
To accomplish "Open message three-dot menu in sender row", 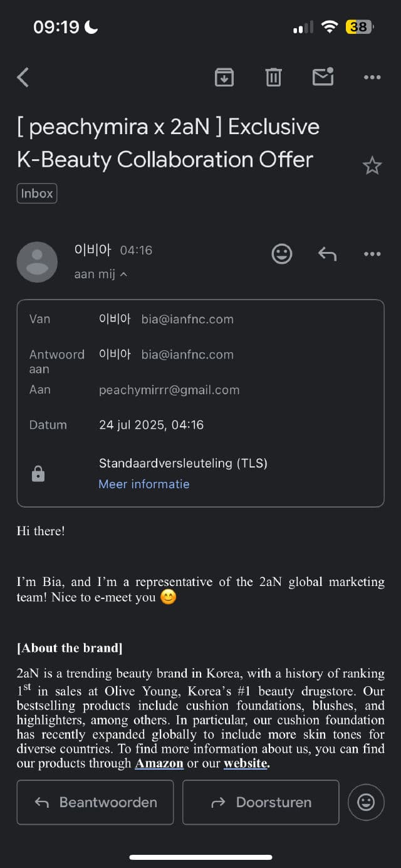I will pyautogui.click(x=372, y=254).
